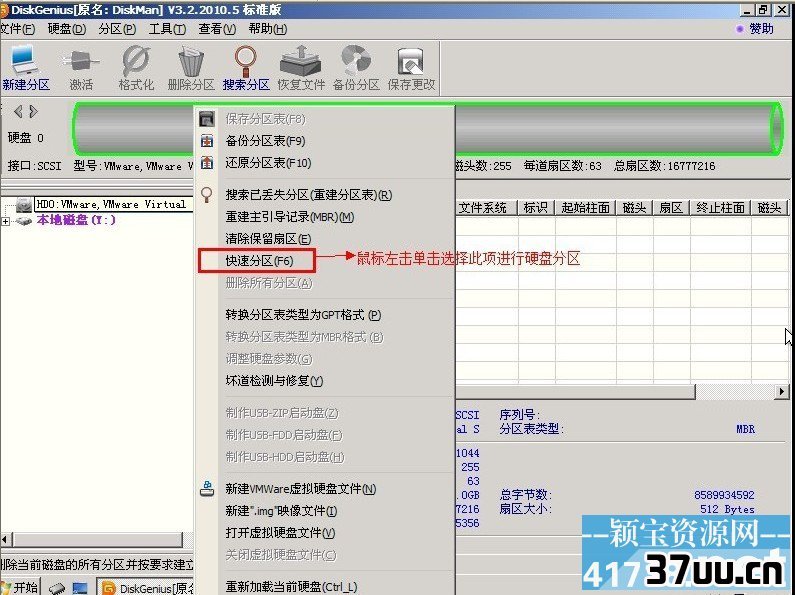
Task: Open the 硬盘(D) menu
Action: (67, 29)
